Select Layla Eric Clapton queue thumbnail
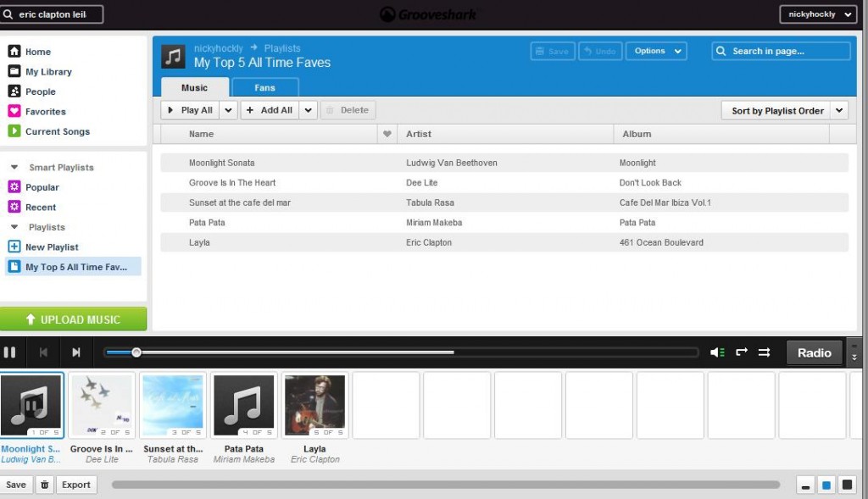868x499 pixels. click(315, 405)
